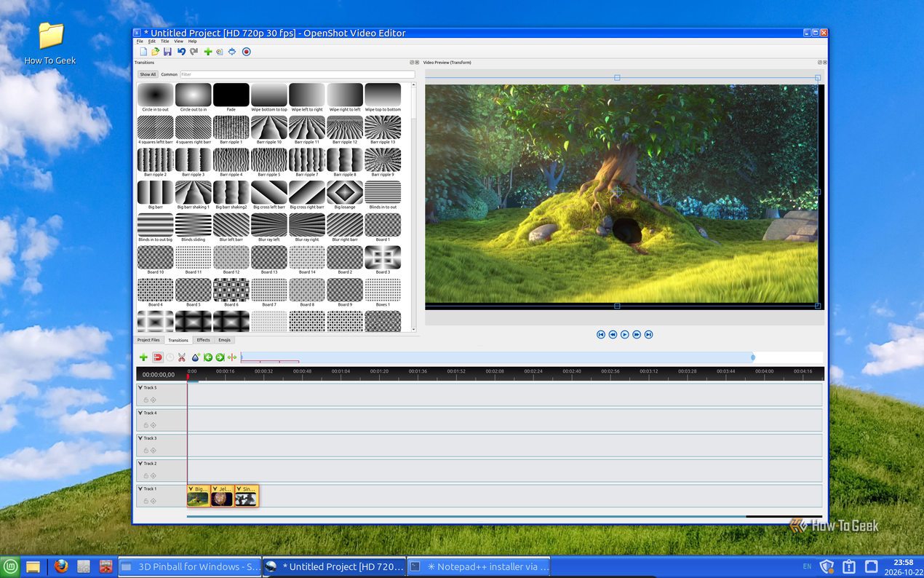Click the transitions list vertical scrollbar
Viewport: 924px width, 578px height.
pyautogui.click(x=414, y=207)
